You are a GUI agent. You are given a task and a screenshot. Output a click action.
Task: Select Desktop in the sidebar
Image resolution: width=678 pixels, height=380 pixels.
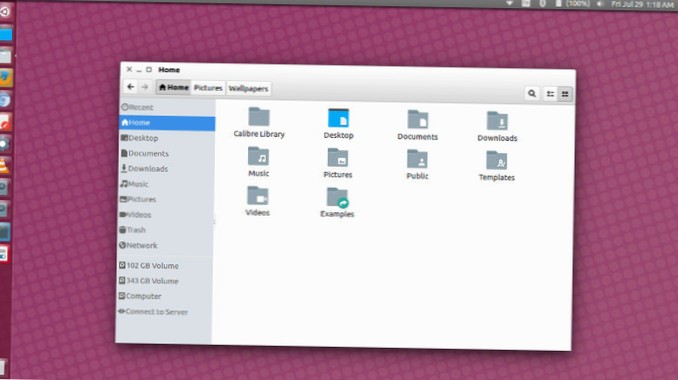pyautogui.click(x=166, y=138)
